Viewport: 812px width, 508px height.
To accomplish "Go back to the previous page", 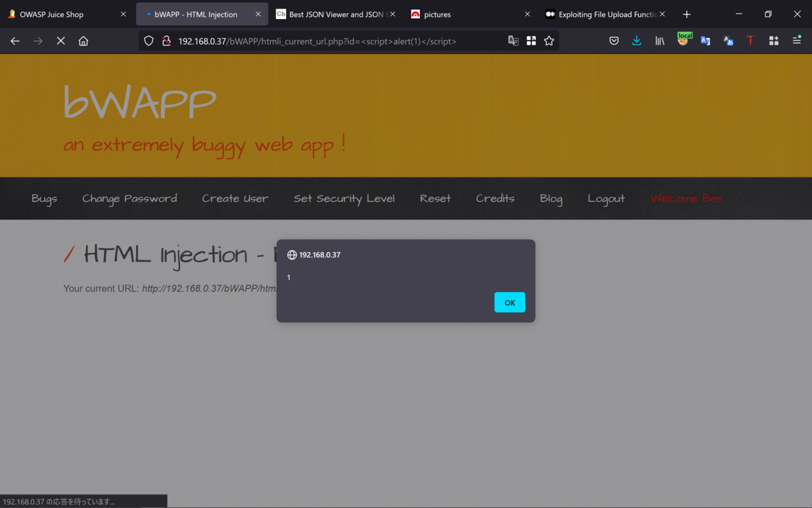I will click(15, 41).
